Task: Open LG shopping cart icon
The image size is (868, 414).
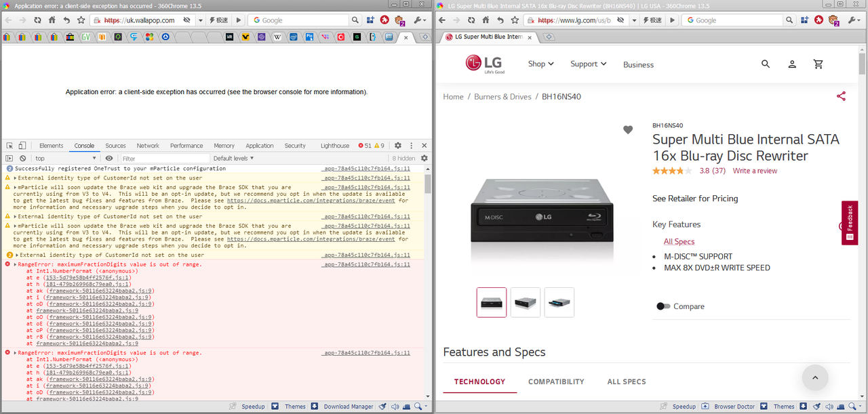Action: 818,64
